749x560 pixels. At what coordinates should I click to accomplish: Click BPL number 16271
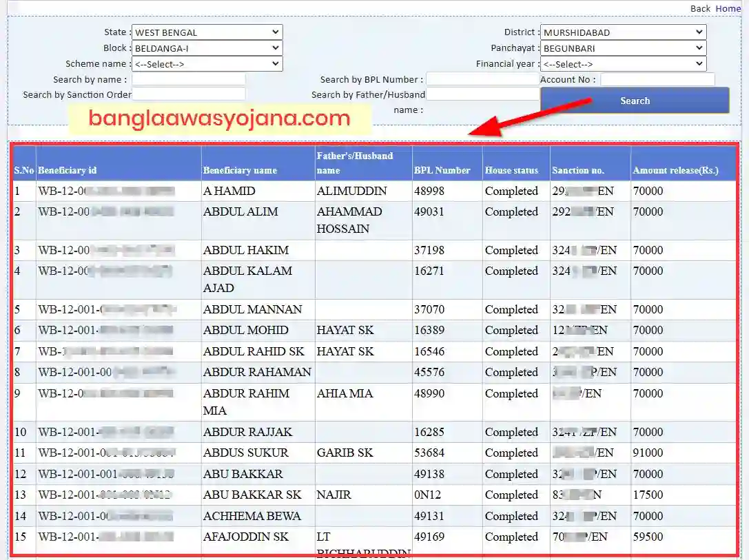coord(429,271)
